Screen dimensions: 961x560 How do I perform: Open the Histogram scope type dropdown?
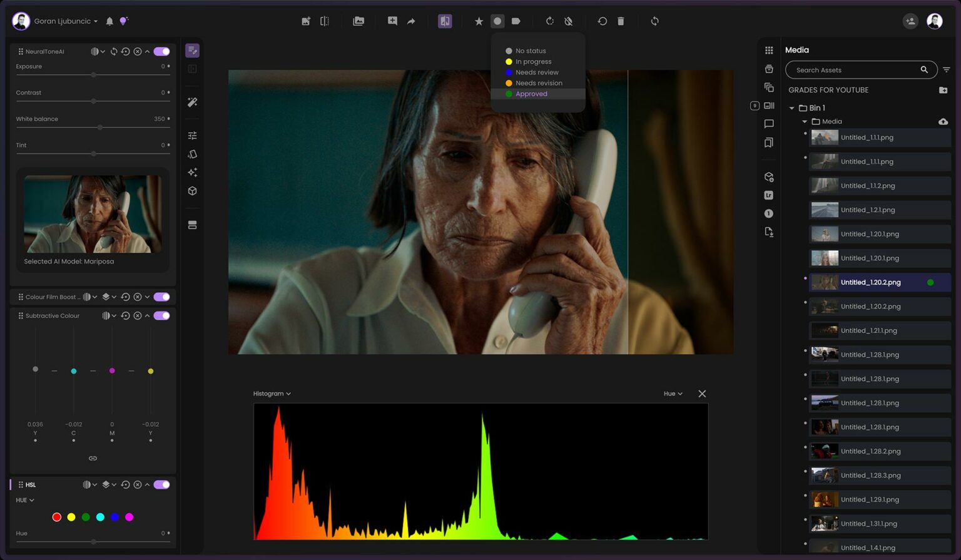(x=272, y=394)
